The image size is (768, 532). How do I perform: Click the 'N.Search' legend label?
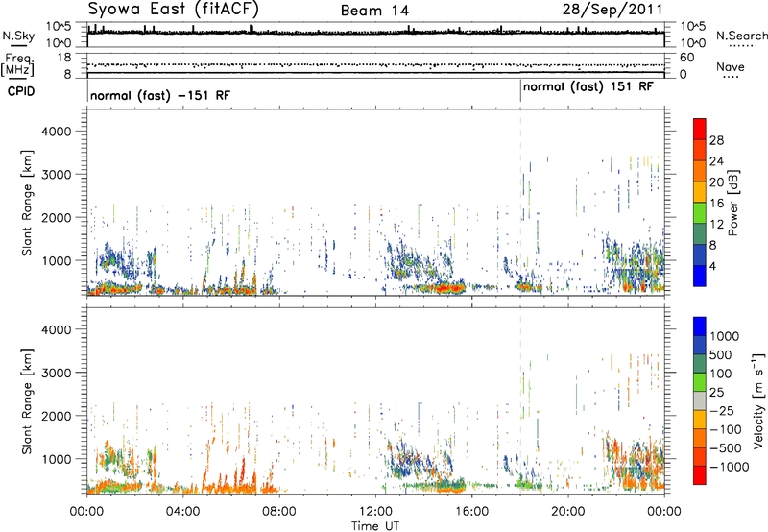tap(741, 36)
